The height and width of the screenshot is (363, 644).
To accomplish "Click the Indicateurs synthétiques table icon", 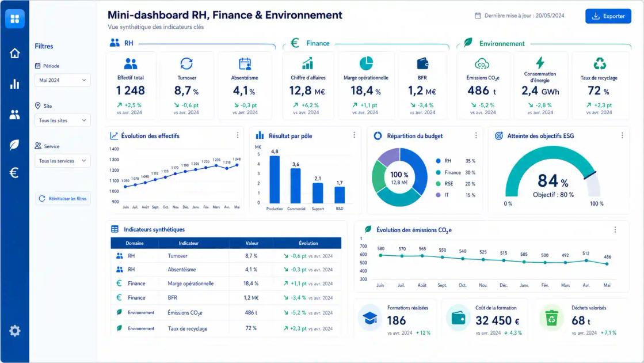I will tap(115, 229).
